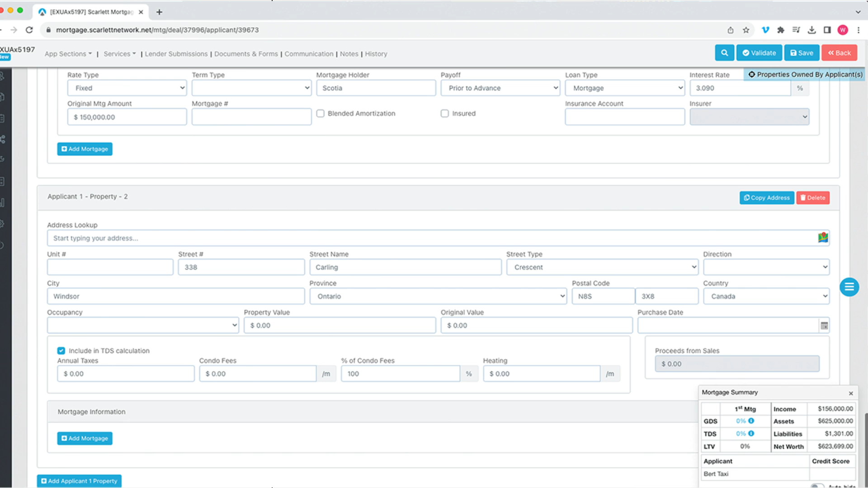Image resolution: width=868 pixels, height=488 pixels.
Task: Uncheck Include in TDS calculation
Action: [x=61, y=351]
